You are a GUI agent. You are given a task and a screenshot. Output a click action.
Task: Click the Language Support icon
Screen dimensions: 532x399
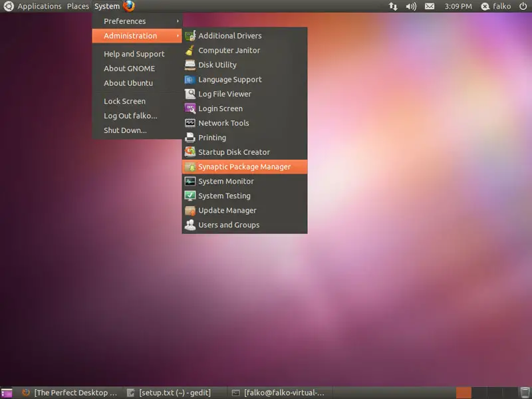[190, 79]
